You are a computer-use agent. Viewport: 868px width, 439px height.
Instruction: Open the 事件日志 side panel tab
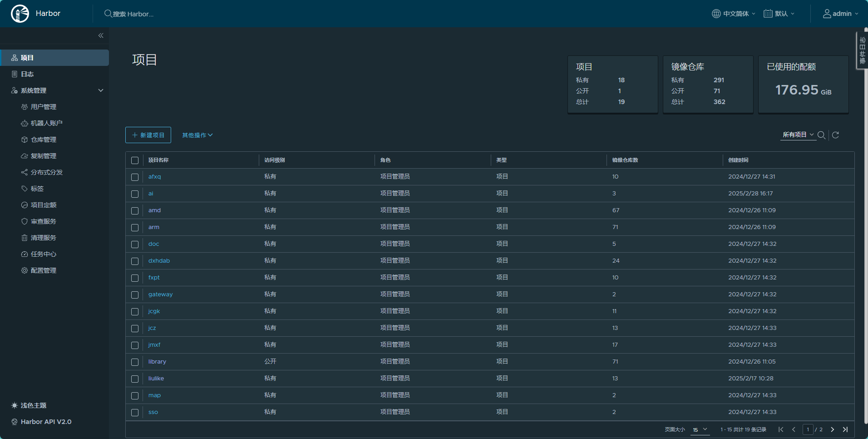[862, 50]
